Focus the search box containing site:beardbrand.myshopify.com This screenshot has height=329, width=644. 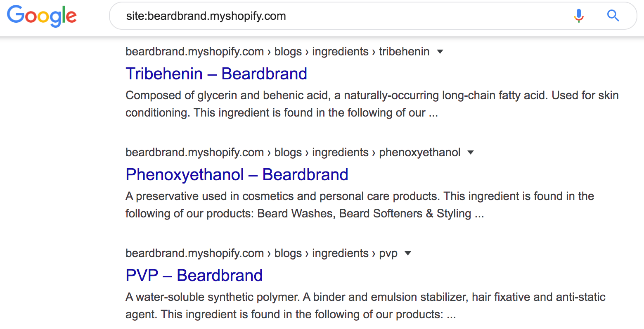click(330, 16)
